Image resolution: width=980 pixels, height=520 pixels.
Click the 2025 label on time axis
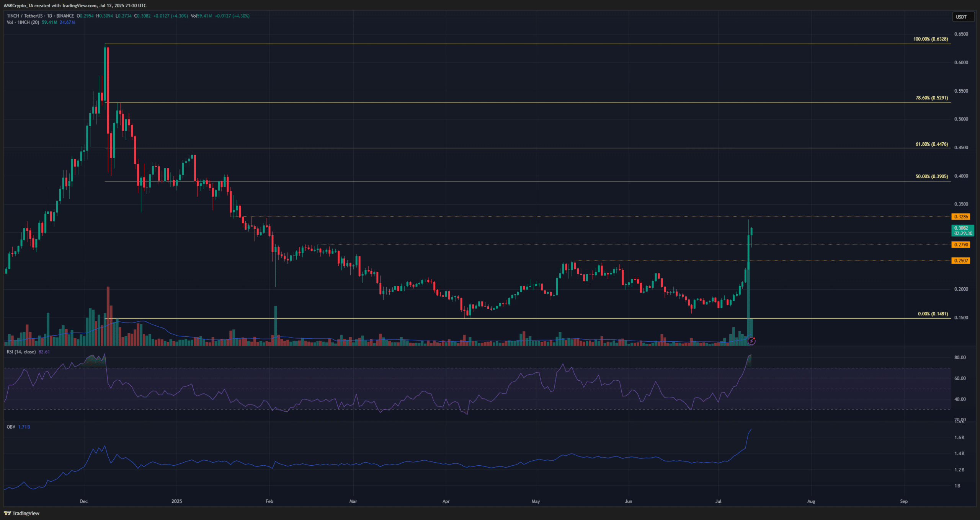click(x=176, y=501)
